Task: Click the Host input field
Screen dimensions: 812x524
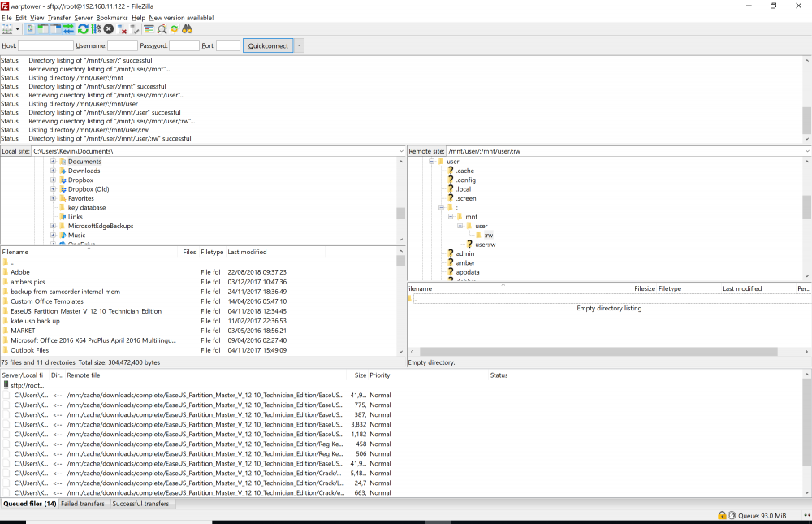Action: coord(45,45)
